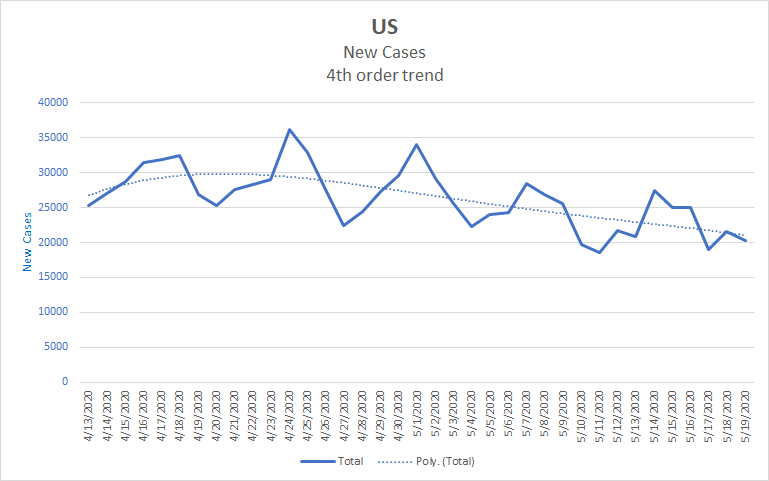Click the "Poly. (Total)" legend entry
Viewport: 769px width, 481px height.
445,461
